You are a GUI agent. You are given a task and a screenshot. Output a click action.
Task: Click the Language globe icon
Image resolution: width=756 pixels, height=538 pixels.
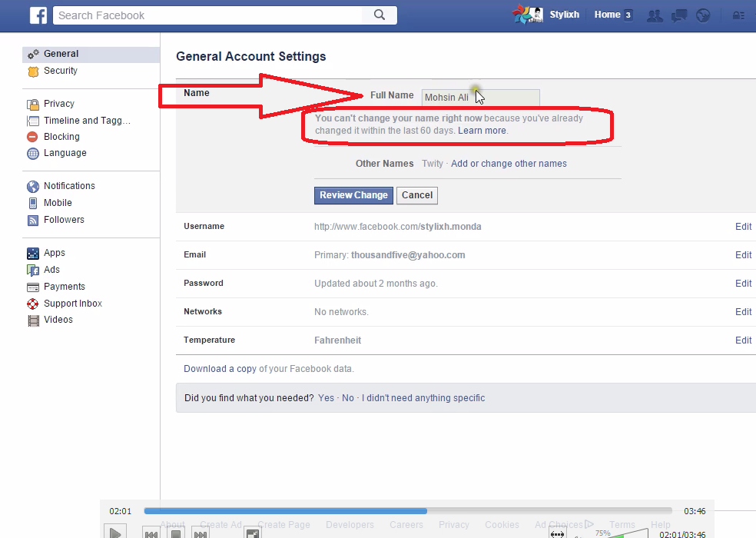(x=33, y=154)
